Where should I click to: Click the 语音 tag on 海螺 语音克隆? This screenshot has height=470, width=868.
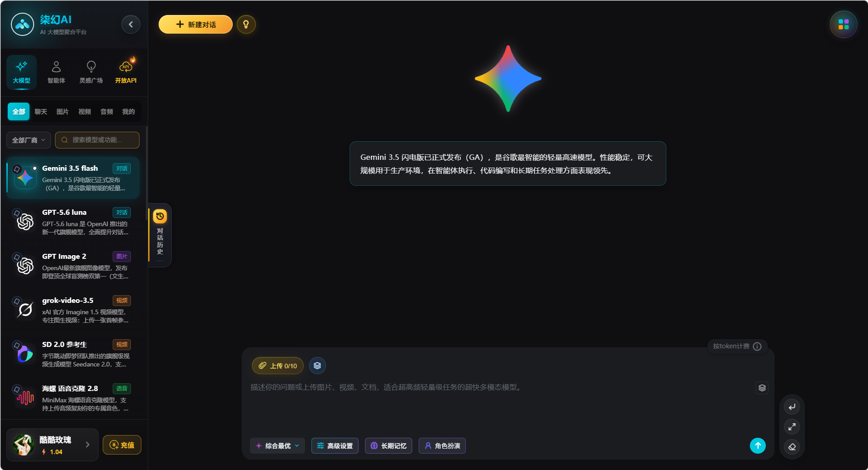(122, 389)
